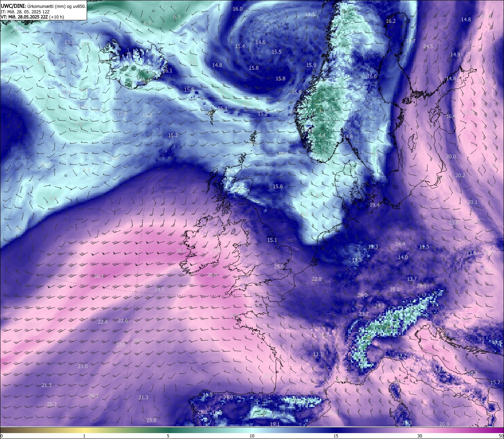Click the 20.2 value label

(460, 175)
